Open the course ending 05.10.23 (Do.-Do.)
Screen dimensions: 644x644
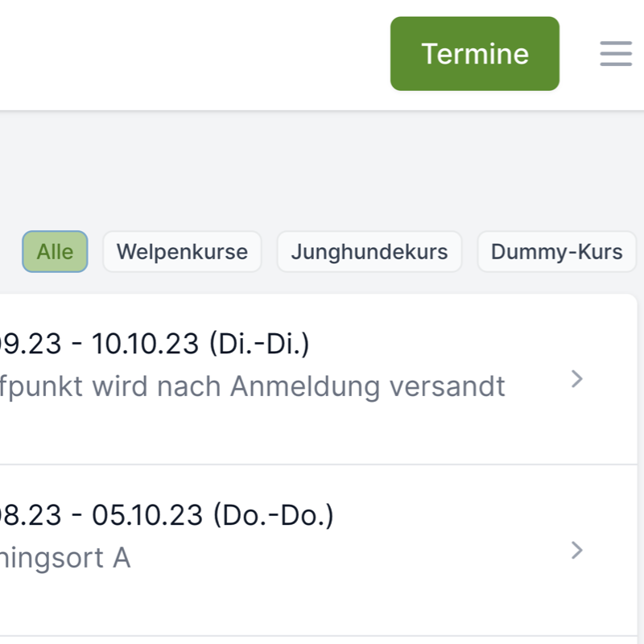(x=318, y=551)
